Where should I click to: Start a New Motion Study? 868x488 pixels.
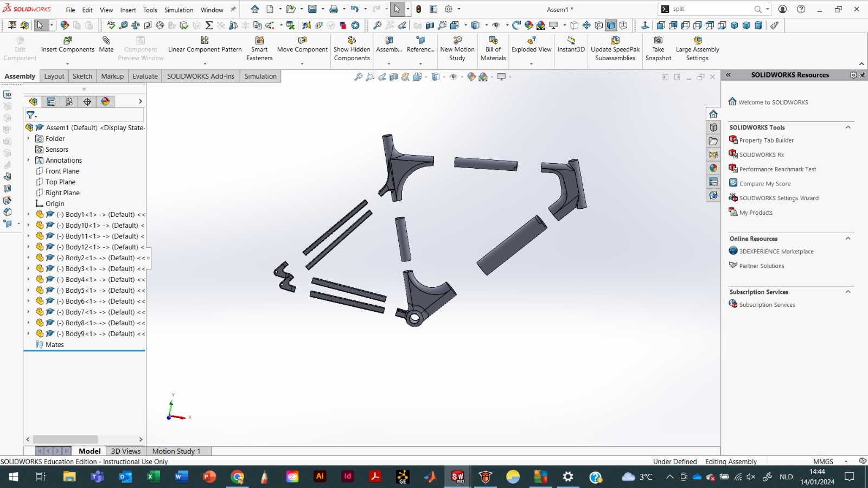pyautogui.click(x=457, y=49)
